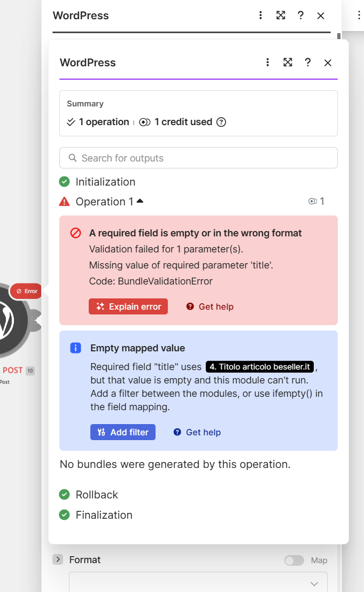Screen dimensions: 364x592
Task: Open Get help link in red error box
Action: [x=210, y=306]
